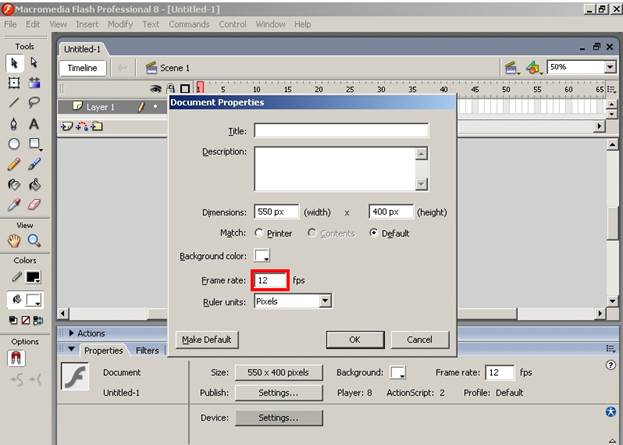
Task: Toggle lock all layers padlock icon
Action: [171, 89]
